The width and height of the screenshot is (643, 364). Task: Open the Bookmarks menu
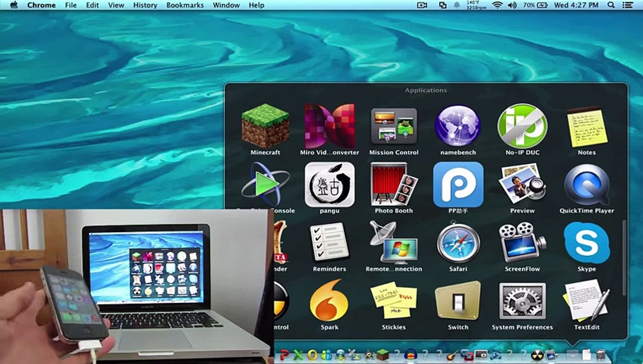click(185, 5)
